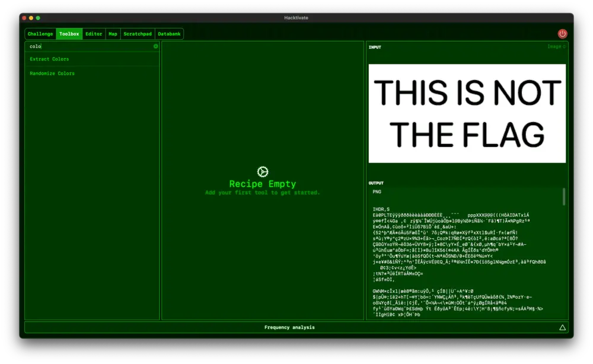Switch to the Scratchpad tab
Viewport: 593px width, 364px height.
(137, 34)
